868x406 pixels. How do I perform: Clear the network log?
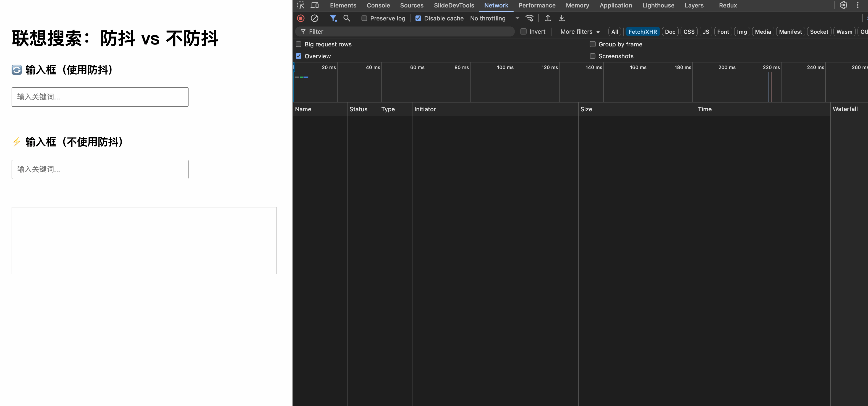coord(314,18)
